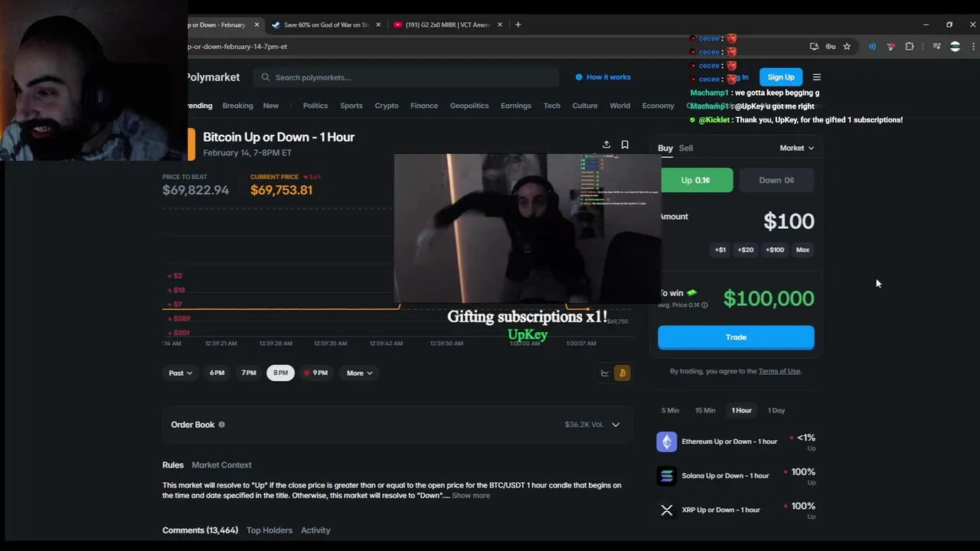
Task: Open the password key icon in address bar
Action: click(831, 47)
